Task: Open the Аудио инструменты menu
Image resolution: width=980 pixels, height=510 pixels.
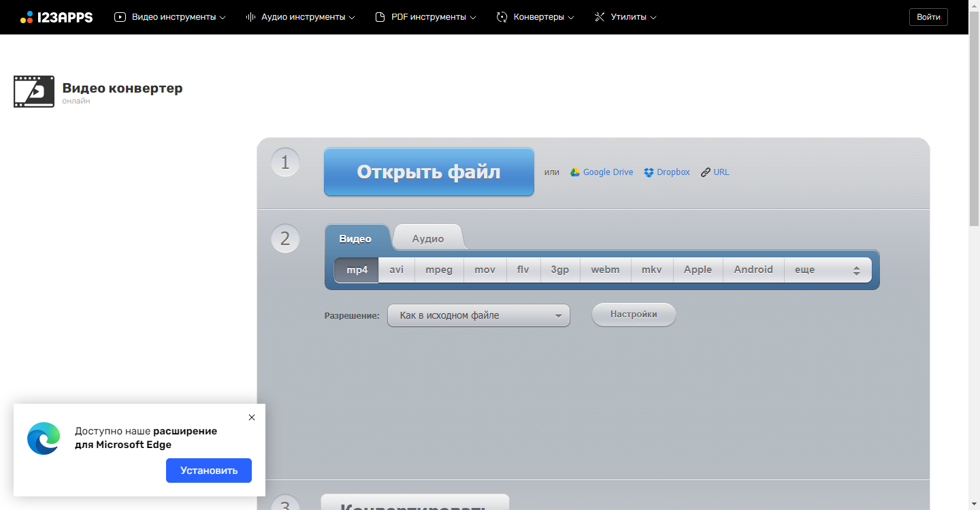Action: (x=300, y=17)
